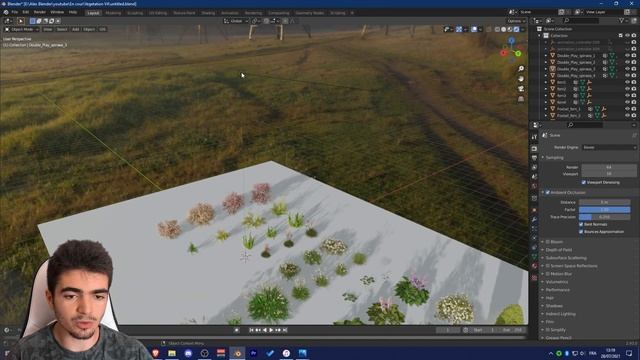Hide the fern1 object eye

627,82
